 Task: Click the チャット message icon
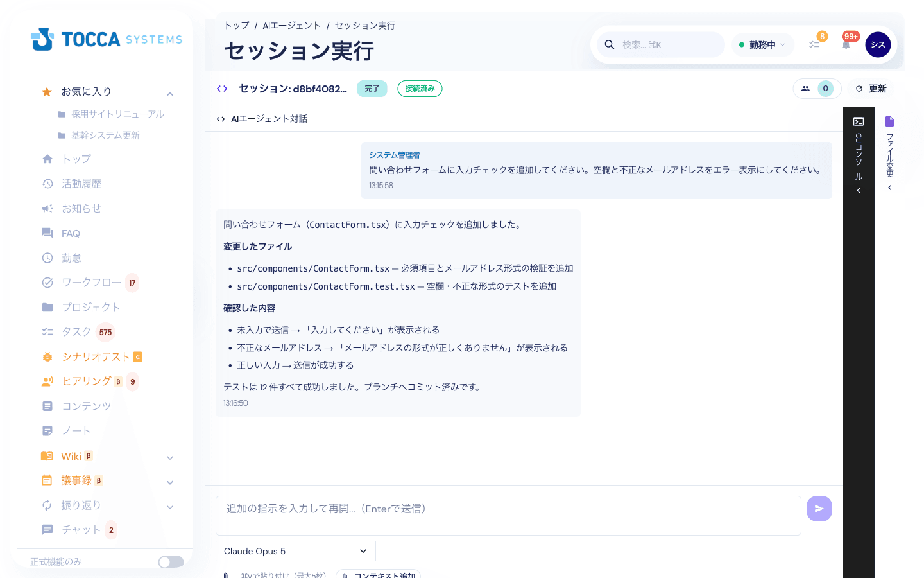[47, 530]
